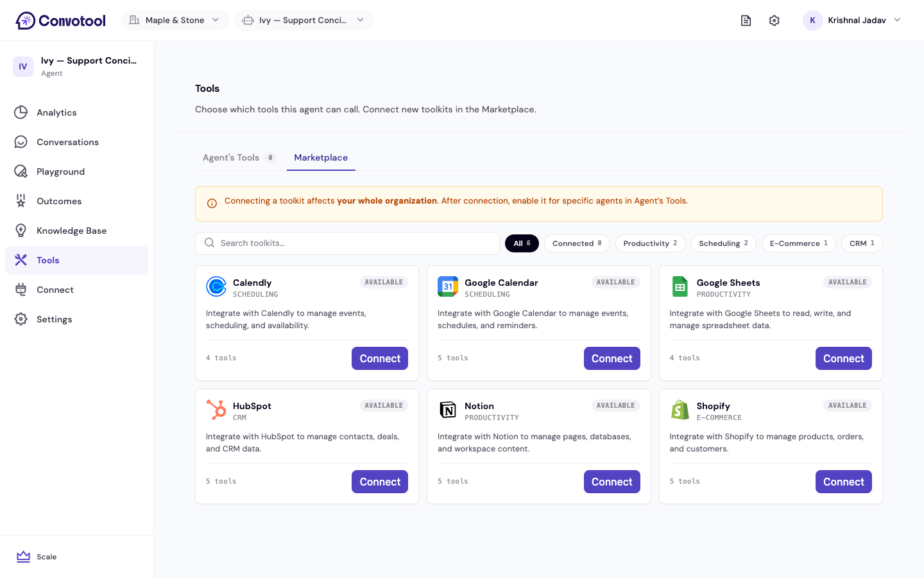Open Playground in the sidebar
The height and width of the screenshot is (578, 924).
(x=76, y=171)
